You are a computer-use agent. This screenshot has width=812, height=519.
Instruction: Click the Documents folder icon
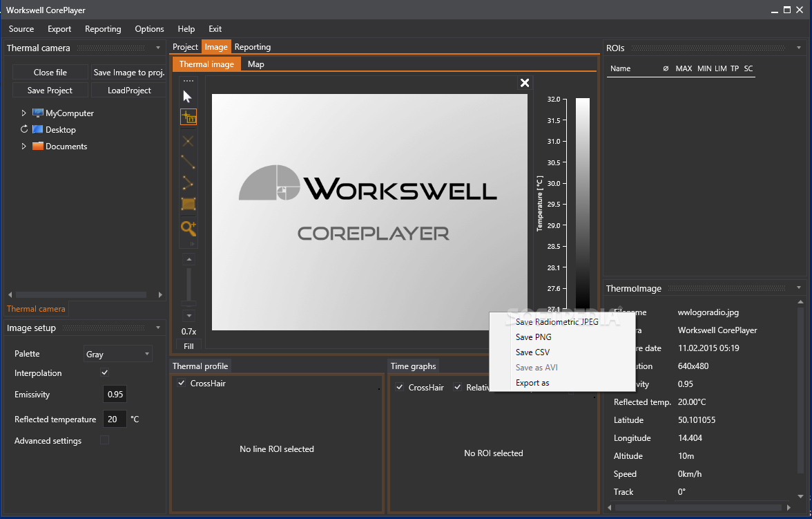coord(37,147)
